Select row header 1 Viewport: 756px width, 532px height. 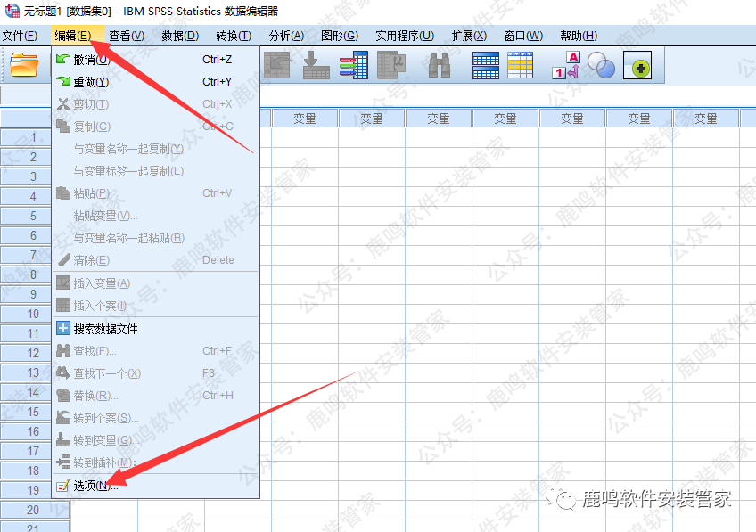tap(26, 137)
